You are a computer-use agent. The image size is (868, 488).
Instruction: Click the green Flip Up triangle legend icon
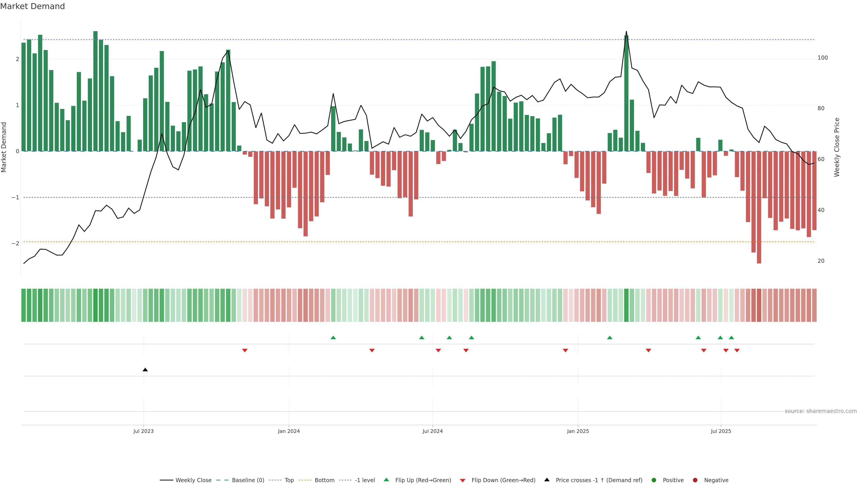[x=386, y=480]
